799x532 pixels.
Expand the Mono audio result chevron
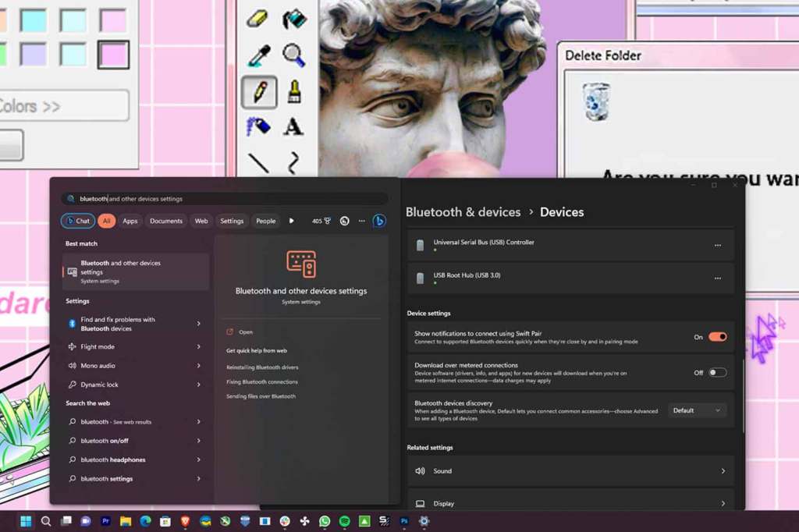click(199, 365)
